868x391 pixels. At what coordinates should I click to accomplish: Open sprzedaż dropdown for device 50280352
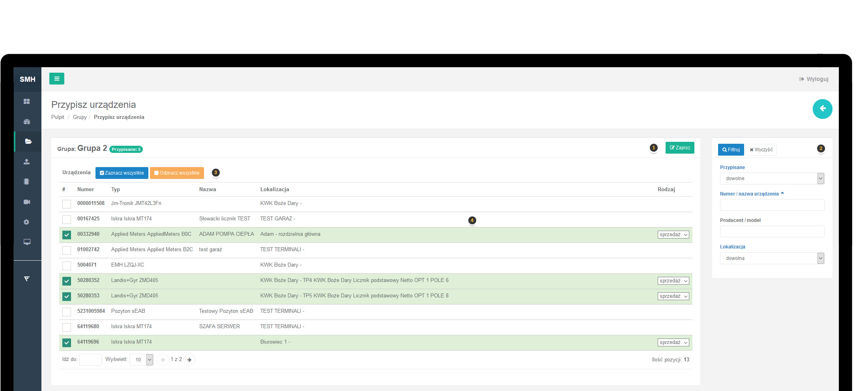tap(673, 281)
